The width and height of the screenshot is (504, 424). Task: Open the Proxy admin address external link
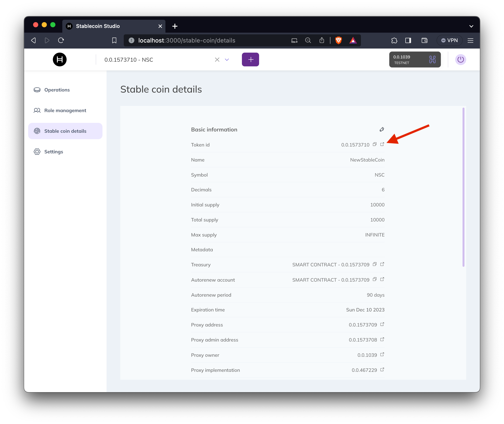(382, 339)
